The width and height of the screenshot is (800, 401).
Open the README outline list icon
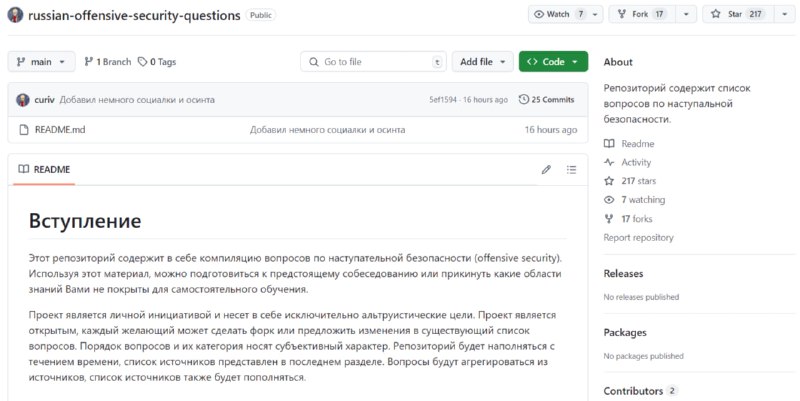pyautogui.click(x=571, y=169)
